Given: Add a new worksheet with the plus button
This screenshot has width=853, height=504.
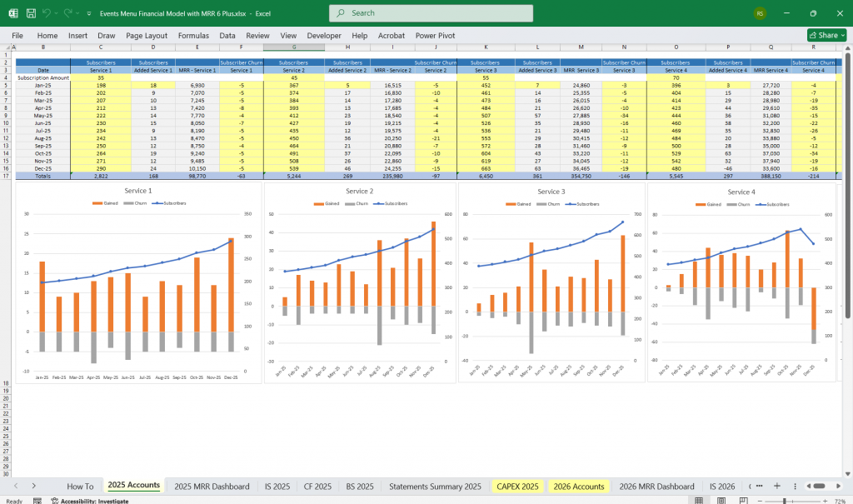Looking at the screenshot, I should click(777, 486).
